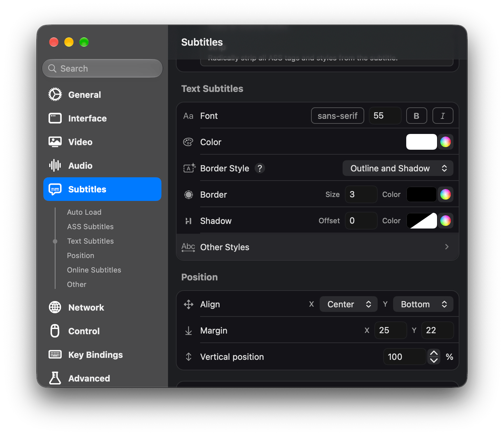
Task: Click the Control mouse icon in sidebar
Action: (x=55, y=331)
